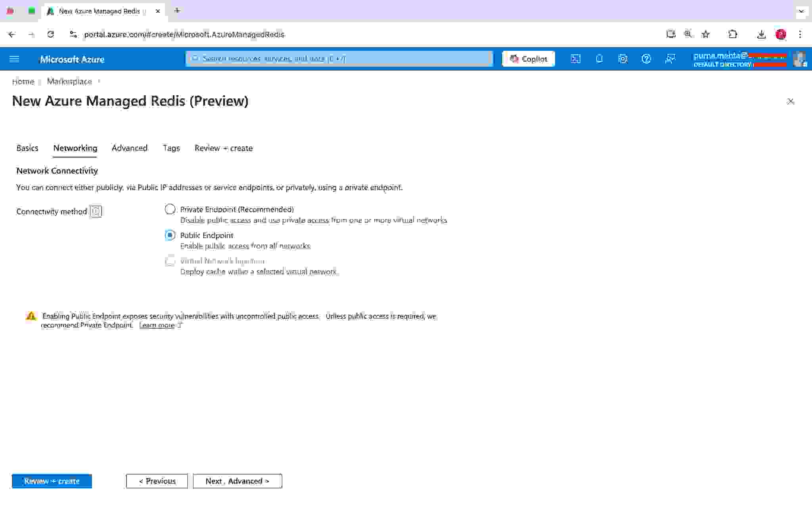The height and width of the screenshot is (506, 812).
Task: Open the Azure portal hamburger menu
Action: (14, 59)
